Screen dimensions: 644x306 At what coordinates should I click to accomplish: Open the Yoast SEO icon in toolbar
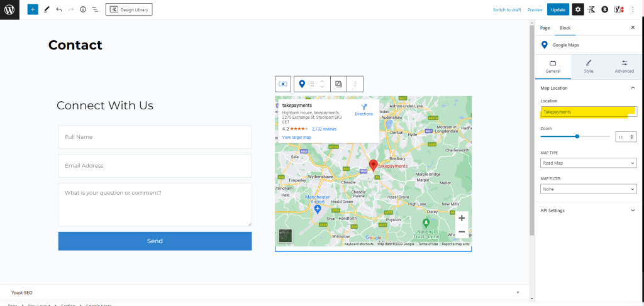618,9
